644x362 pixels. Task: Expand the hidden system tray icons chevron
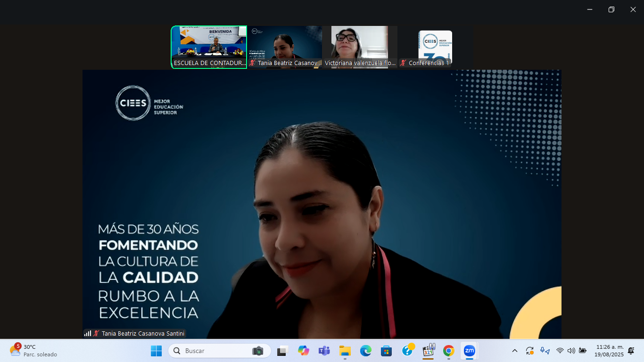(515, 351)
